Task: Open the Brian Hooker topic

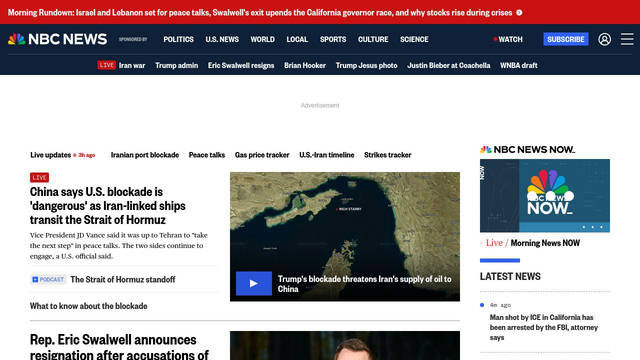Action: click(305, 65)
